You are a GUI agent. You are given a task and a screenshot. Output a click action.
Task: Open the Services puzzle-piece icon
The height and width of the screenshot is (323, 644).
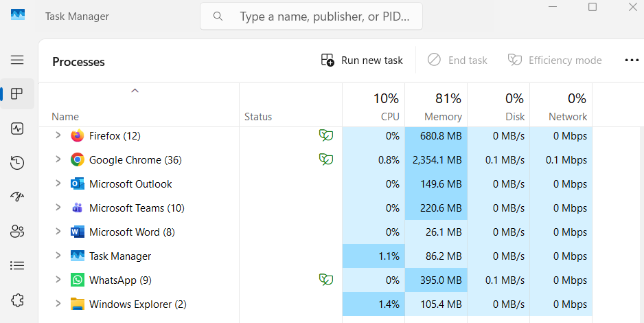coord(17,300)
